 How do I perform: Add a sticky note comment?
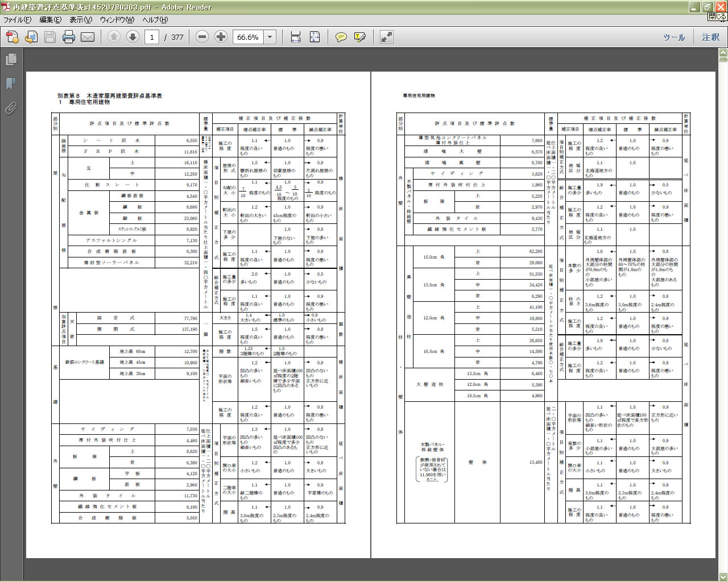[x=341, y=37]
